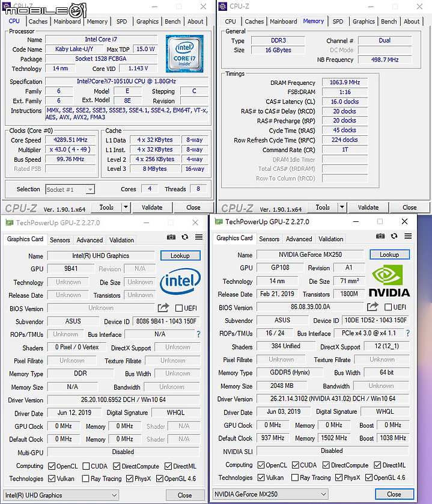Click Lookup button in Intel UHD GPU-Z
The height and width of the screenshot is (504, 432).
[x=180, y=256]
